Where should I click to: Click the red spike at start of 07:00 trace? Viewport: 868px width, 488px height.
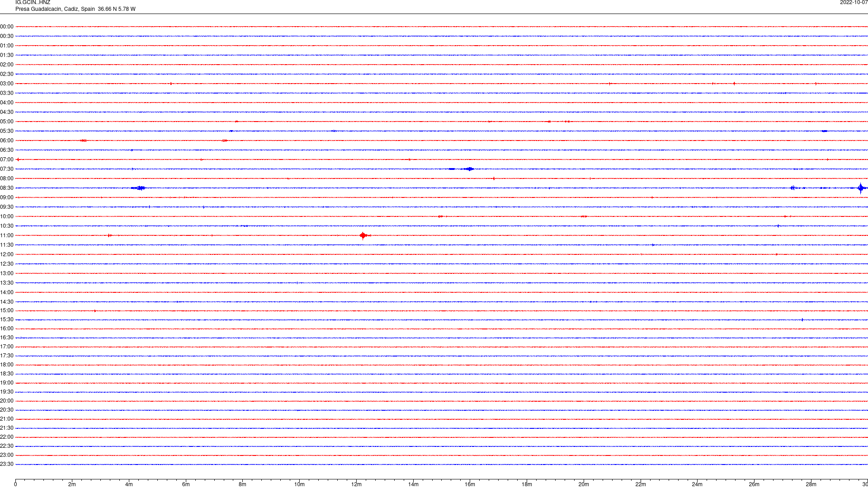coord(18,160)
